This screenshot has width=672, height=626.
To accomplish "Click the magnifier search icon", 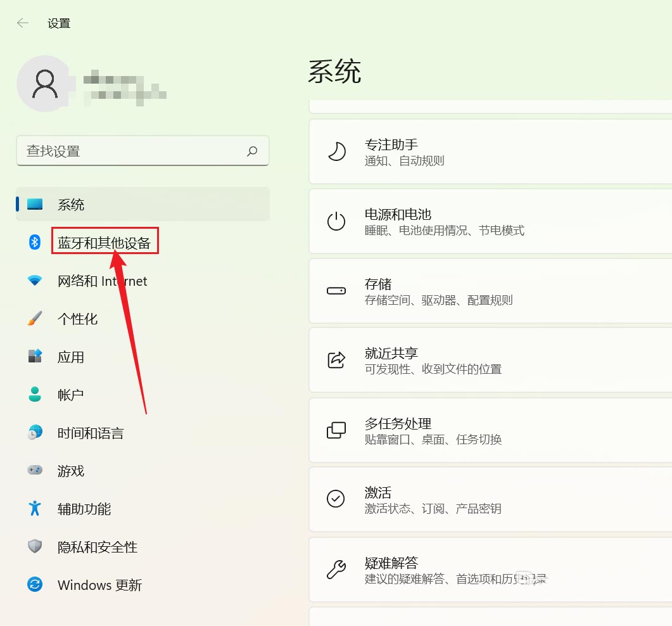I will click(252, 151).
